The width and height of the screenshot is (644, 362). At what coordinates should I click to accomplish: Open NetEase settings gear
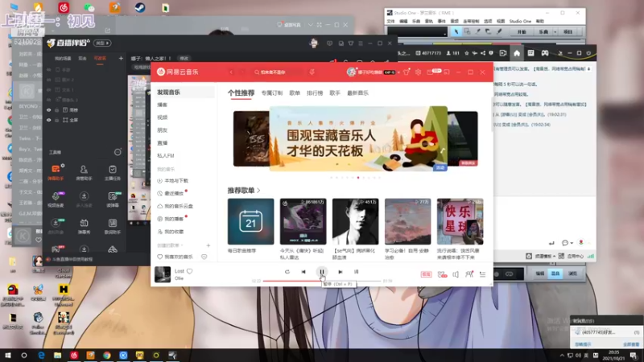click(418, 72)
